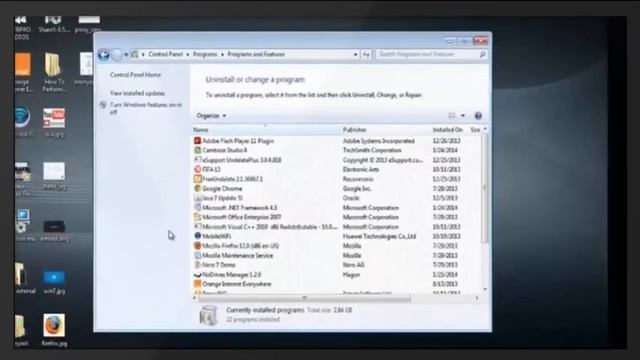Expand the Control Panel breadcrumb arrow
Image resolution: width=640 pixels, height=360 pixels.
point(188,54)
